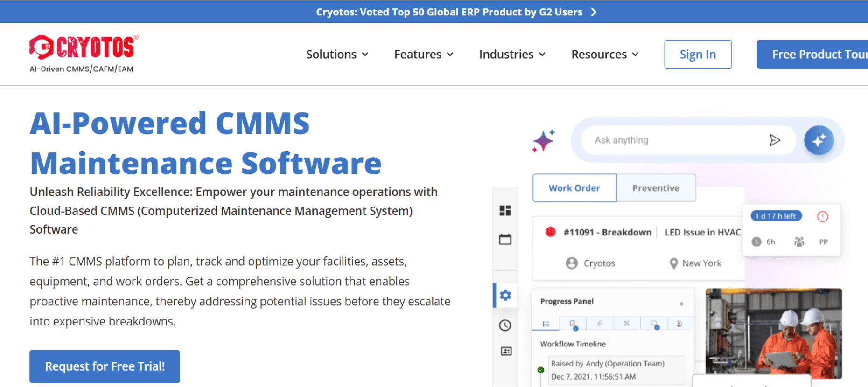Select the tools Progress Panel tab
The image size is (868, 387).
pos(627,323)
